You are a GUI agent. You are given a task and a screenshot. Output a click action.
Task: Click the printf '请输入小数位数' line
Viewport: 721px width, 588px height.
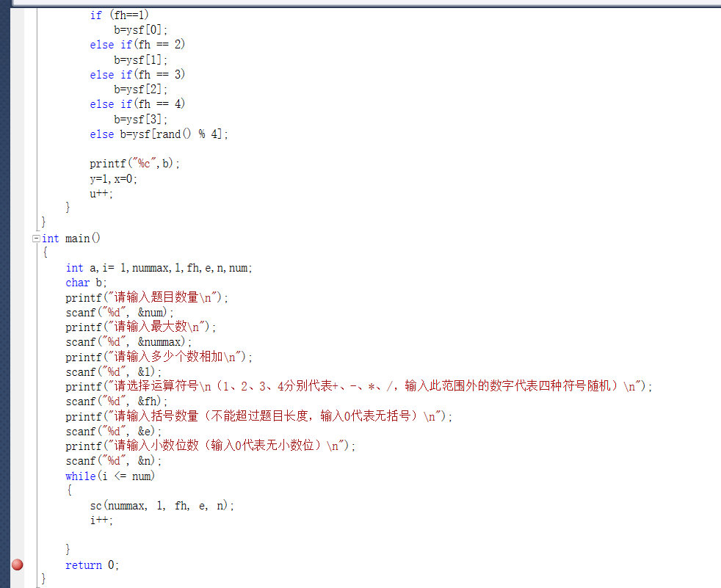(211, 446)
